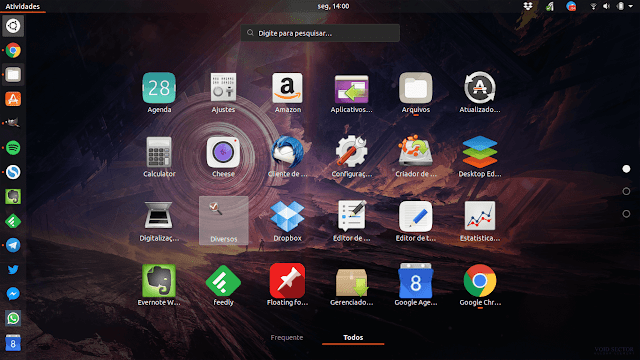Open the Desktop Editors app

point(480,152)
